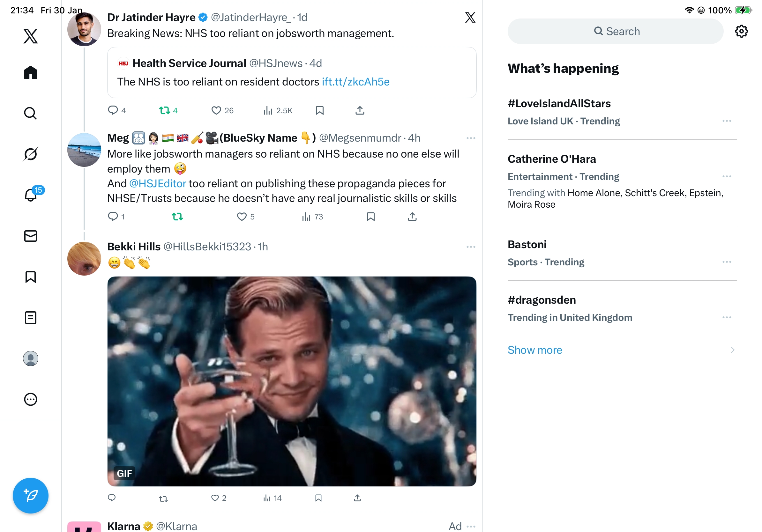Go to Home in sidebar
The width and height of the screenshot is (762, 532).
[x=31, y=72]
